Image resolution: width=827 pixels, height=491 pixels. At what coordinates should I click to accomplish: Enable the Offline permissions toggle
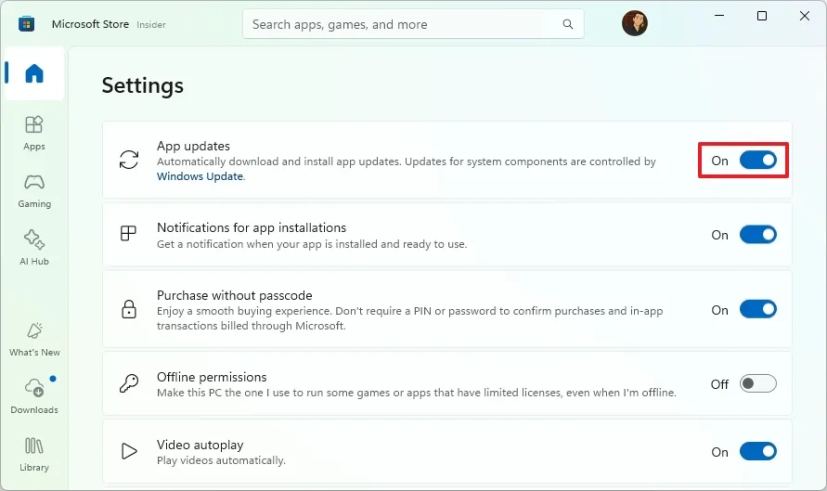758,383
